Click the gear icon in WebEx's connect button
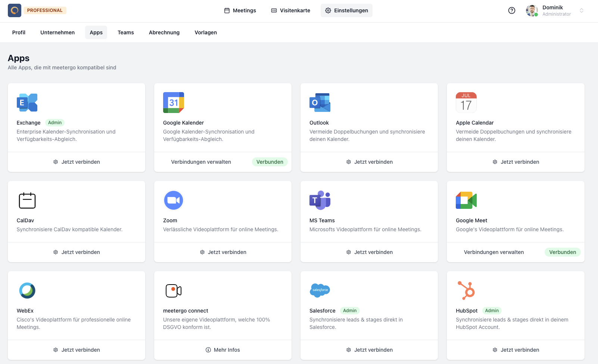 point(56,350)
